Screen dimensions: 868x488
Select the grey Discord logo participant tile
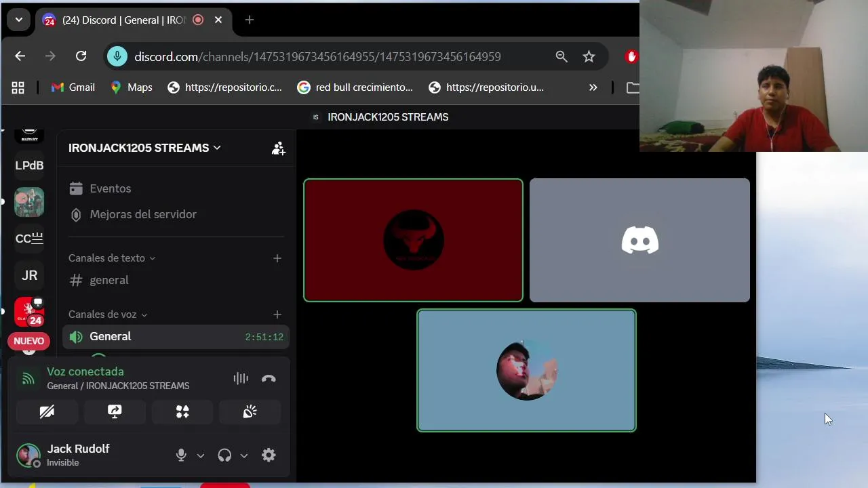tap(639, 240)
